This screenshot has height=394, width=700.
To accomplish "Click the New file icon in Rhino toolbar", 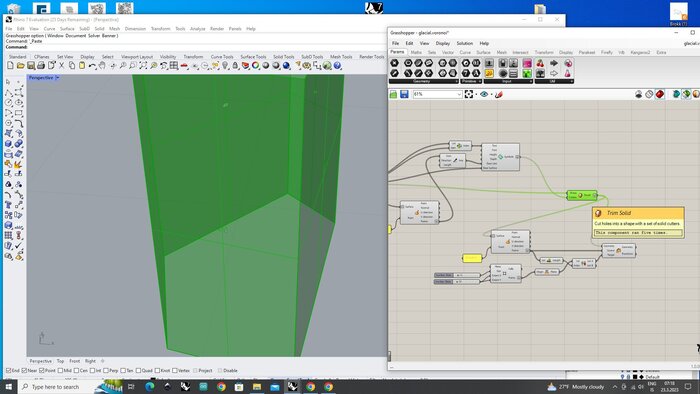I will (10, 66).
